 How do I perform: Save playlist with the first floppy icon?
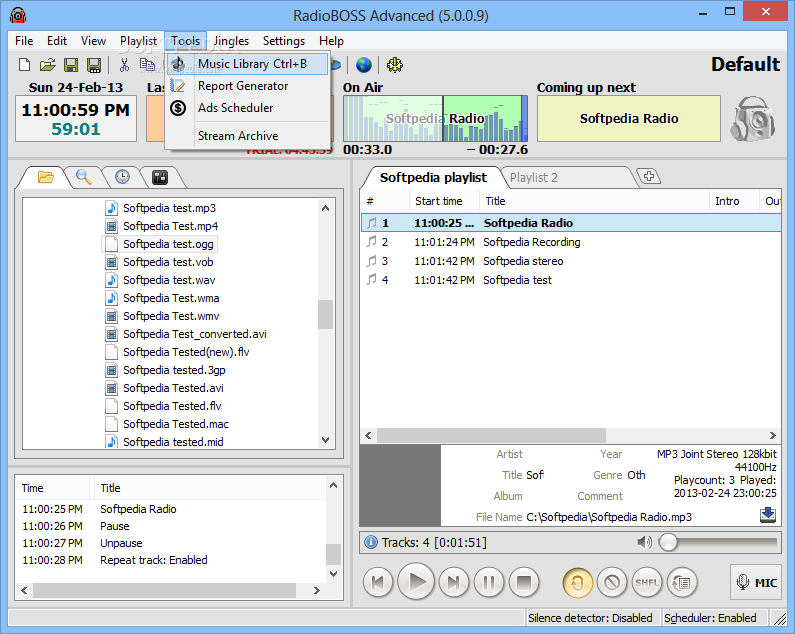pyautogui.click(x=70, y=65)
